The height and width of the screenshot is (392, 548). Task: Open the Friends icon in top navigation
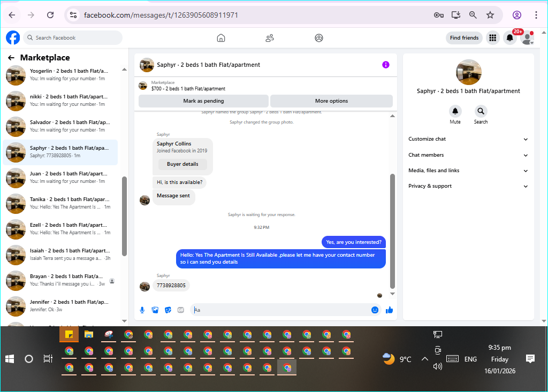pyautogui.click(x=270, y=38)
